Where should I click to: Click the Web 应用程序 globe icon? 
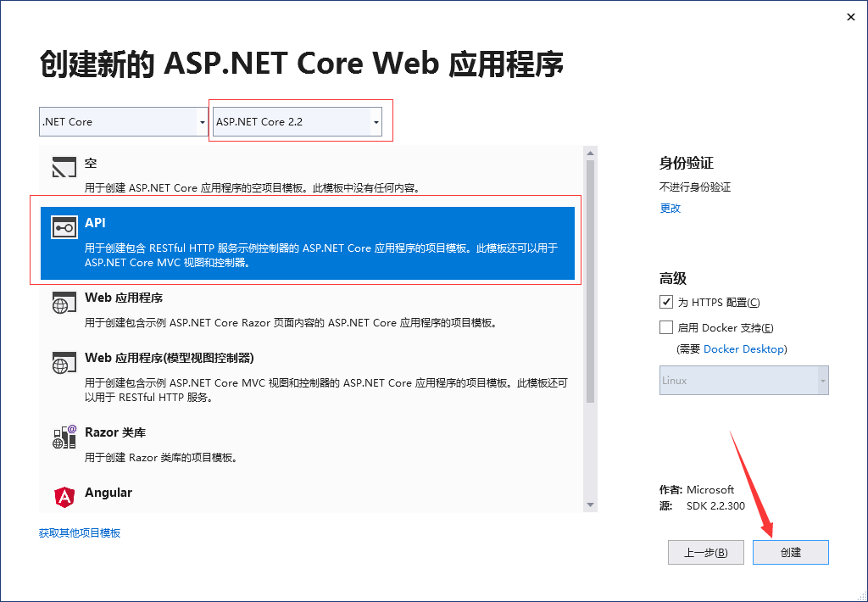click(x=64, y=303)
